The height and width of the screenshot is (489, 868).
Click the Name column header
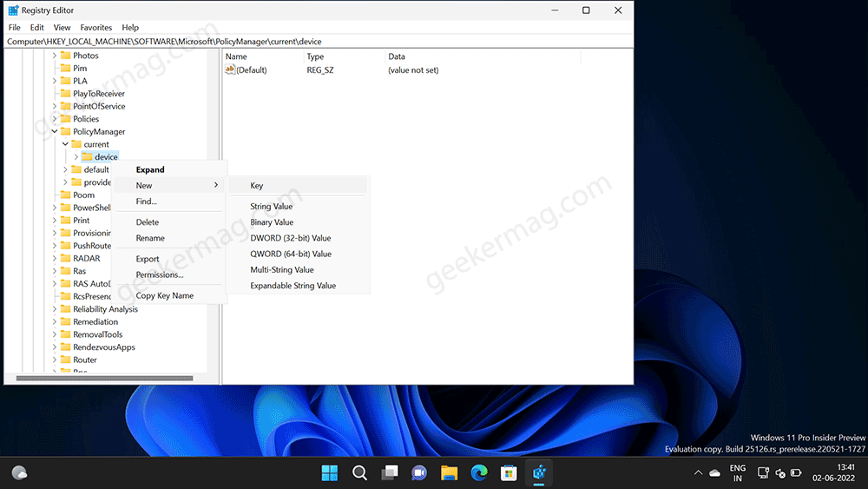click(263, 56)
